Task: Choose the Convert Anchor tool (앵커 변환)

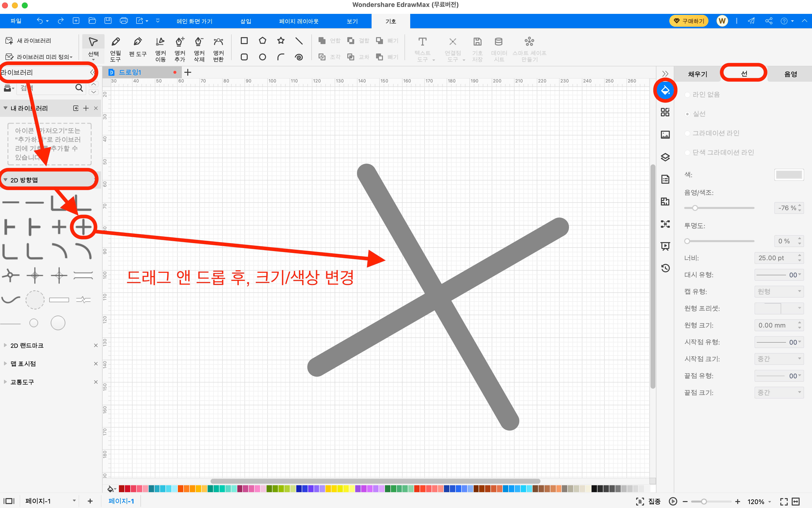Action: click(218, 49)
